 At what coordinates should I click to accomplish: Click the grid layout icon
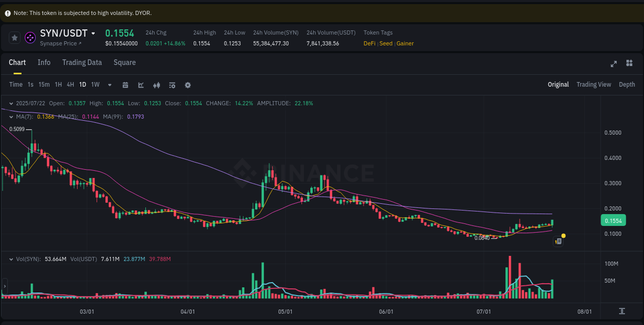(629, 63)
